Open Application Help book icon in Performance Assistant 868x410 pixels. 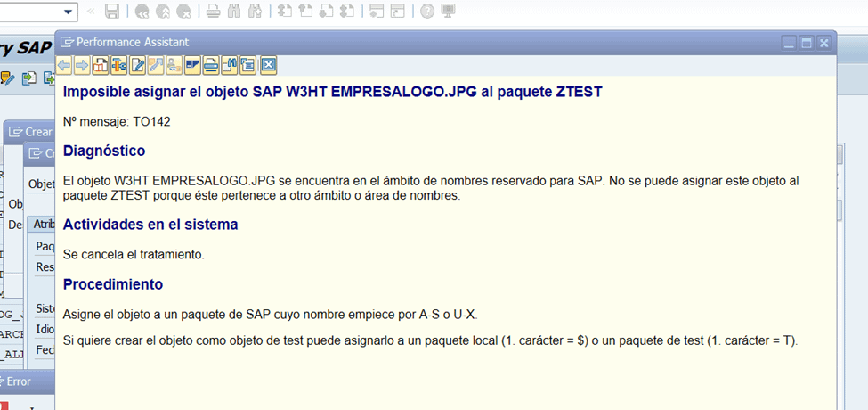[101, 65]
